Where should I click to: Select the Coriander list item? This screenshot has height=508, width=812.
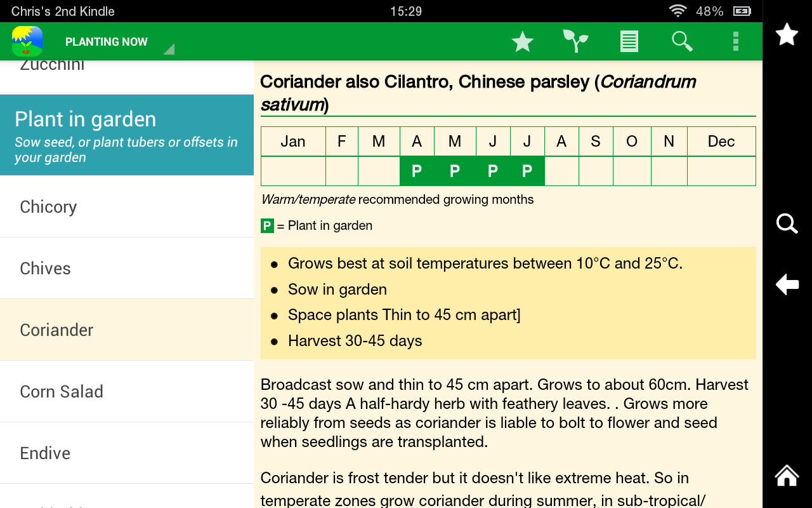click(x=127, y=330)
